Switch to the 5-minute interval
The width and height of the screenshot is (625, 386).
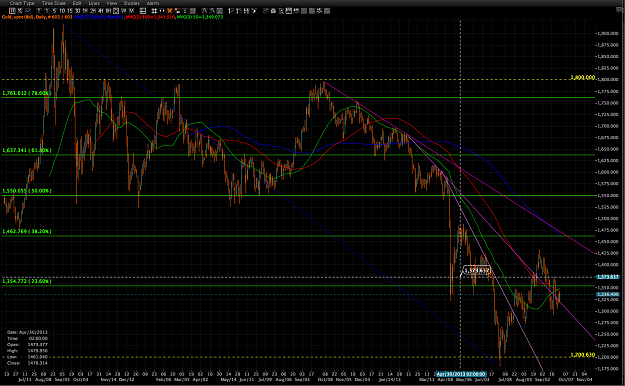click(54, 11)
